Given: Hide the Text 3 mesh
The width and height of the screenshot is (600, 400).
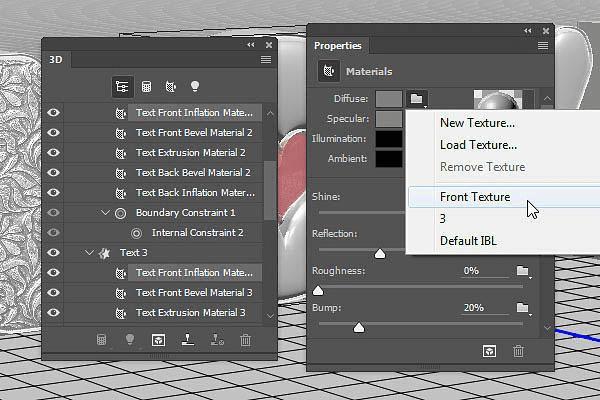Looking at the screenshot, I should [x=54, y=252].
